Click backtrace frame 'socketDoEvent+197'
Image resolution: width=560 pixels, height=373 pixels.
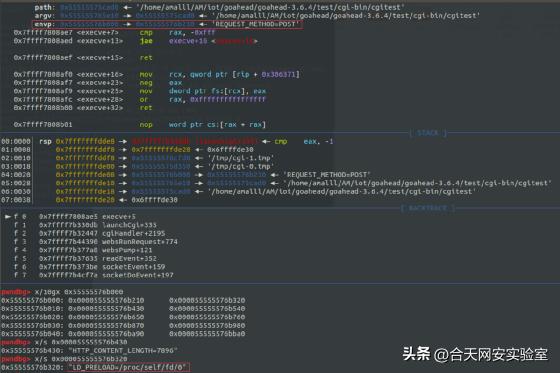click(x=138, y=275)
